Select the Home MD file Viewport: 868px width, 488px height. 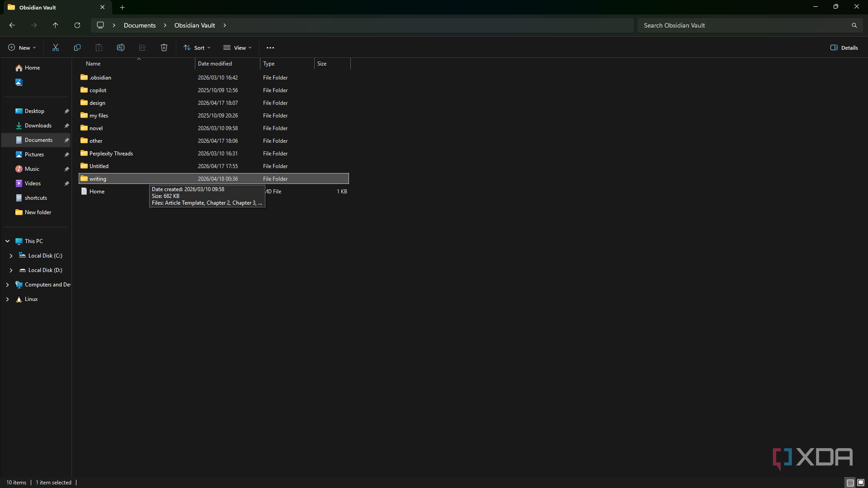click(214, 192)
